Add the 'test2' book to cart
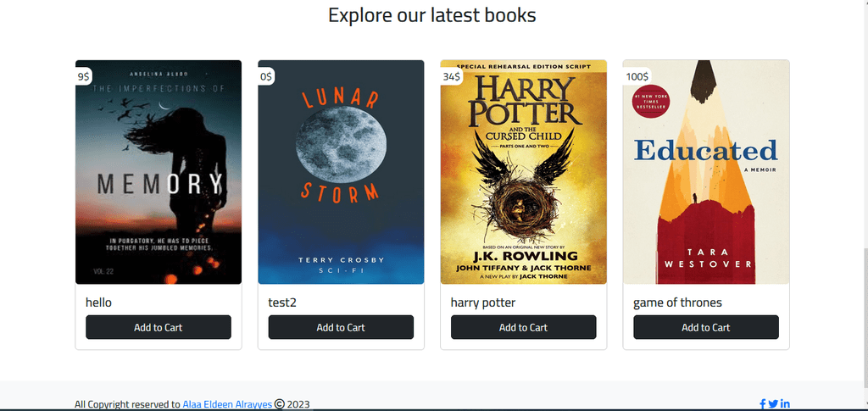Image resolution: width=868 pixels, height=411 pixels. click(341, 327)
